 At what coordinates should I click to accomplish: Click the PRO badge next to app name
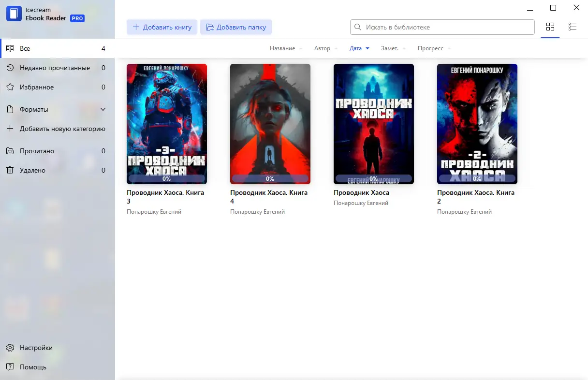[77, 18]
